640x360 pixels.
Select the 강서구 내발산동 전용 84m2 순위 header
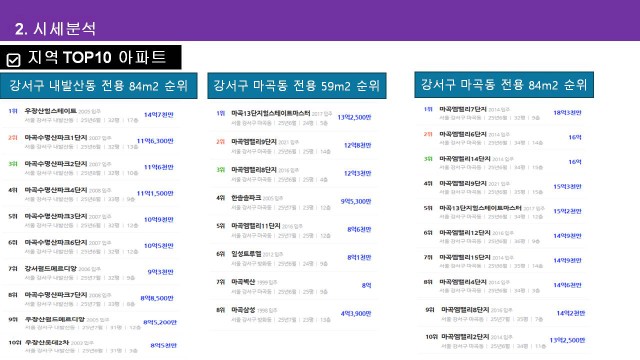99,86
